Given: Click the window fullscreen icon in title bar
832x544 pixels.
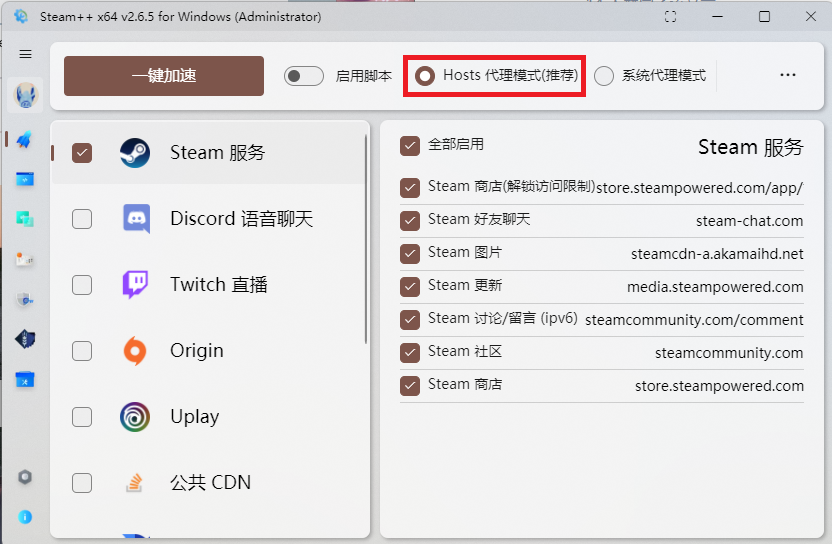Looking at the screenshot, I should [x=670, y=17].
